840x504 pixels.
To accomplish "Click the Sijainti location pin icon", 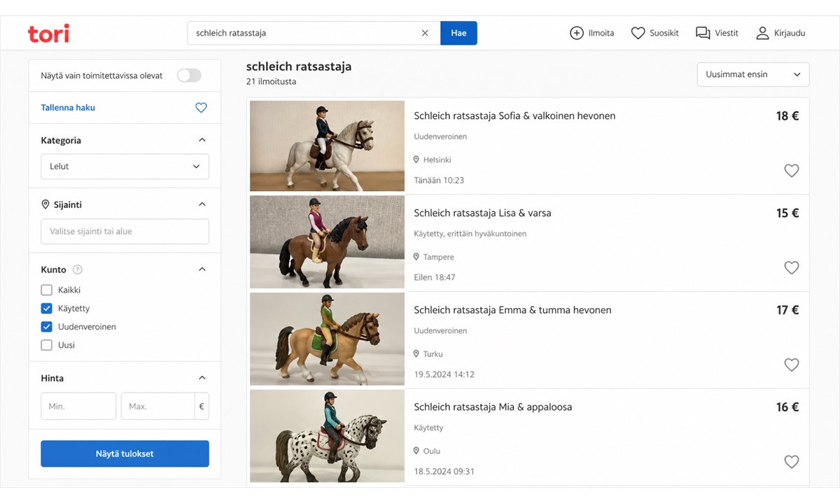I will (45, 204).
